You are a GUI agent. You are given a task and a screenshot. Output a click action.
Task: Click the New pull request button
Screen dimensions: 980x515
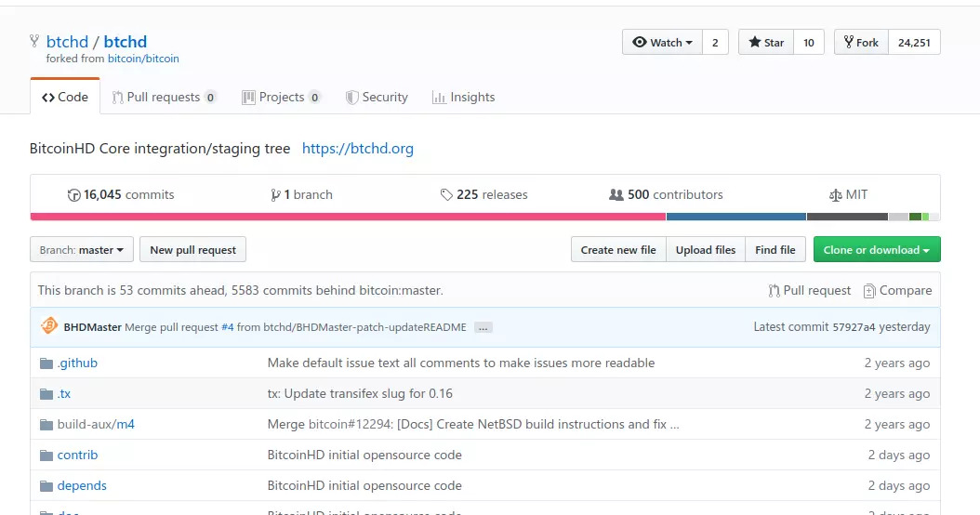pos(192,249)
